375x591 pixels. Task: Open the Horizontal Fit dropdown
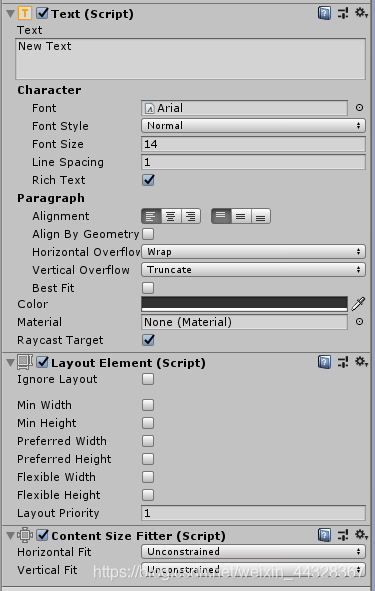(x=253, y=552)
